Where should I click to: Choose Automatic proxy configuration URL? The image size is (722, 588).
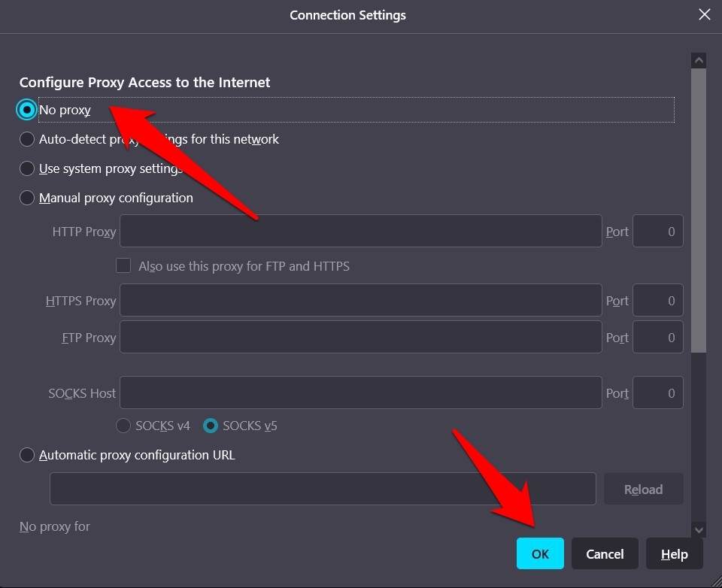27,454
